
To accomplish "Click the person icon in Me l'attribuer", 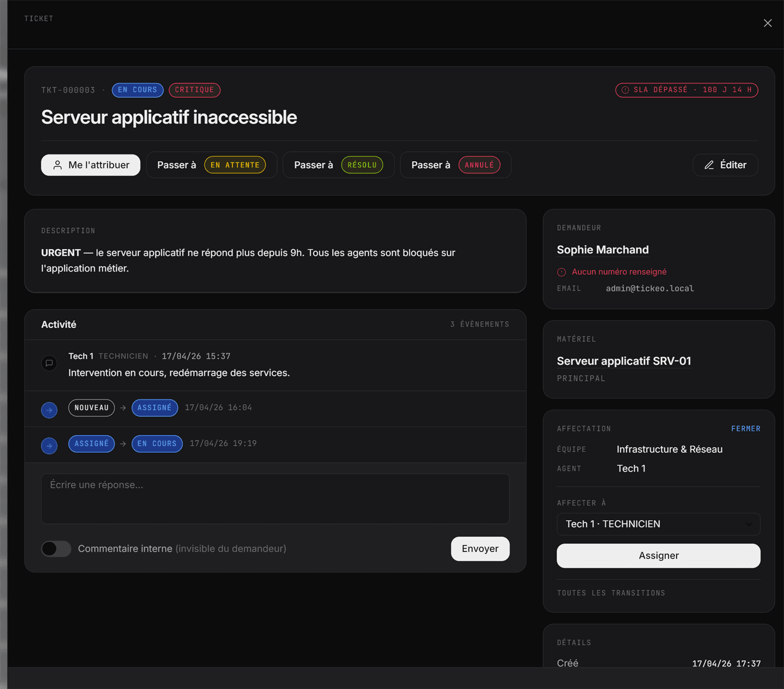I will pyautogui.click(x=58, y=165).
